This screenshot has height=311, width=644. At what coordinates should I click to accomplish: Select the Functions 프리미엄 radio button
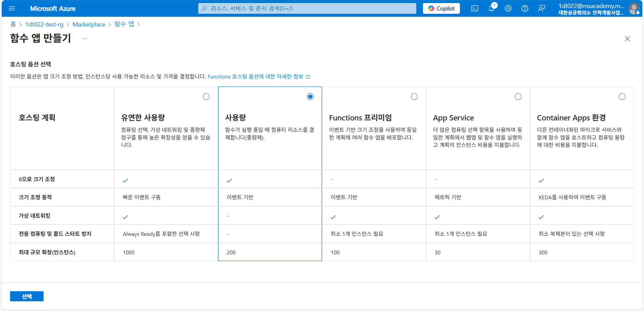tap(414, 97)
